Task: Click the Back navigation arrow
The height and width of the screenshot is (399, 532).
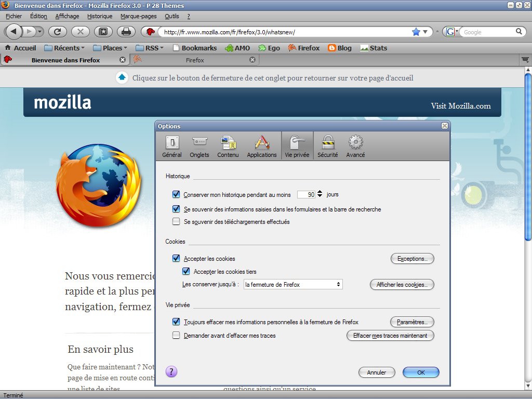Action: click(x=14, y=32)
